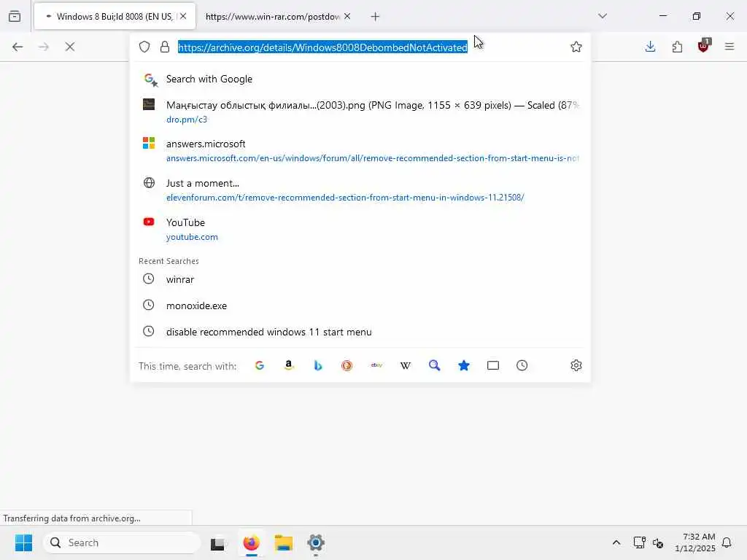This screenshot has height=560, width=747.
Task: View site security lock information
Action: [x=165, y=47]
